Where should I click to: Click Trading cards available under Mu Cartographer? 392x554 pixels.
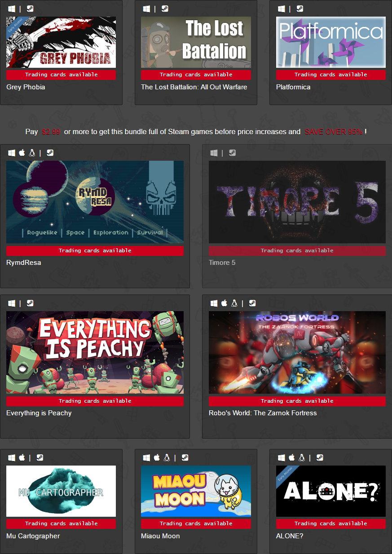tap(61, 523)
